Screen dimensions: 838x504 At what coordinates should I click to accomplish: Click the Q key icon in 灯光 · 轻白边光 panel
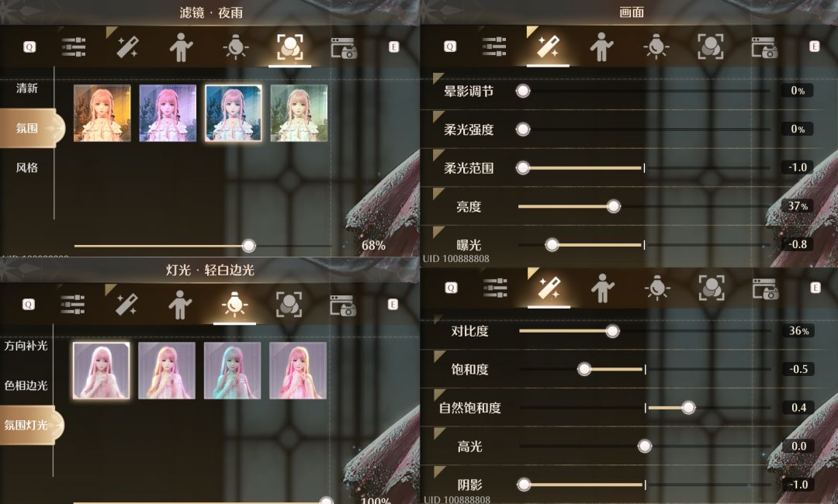[x=29, y=304]
